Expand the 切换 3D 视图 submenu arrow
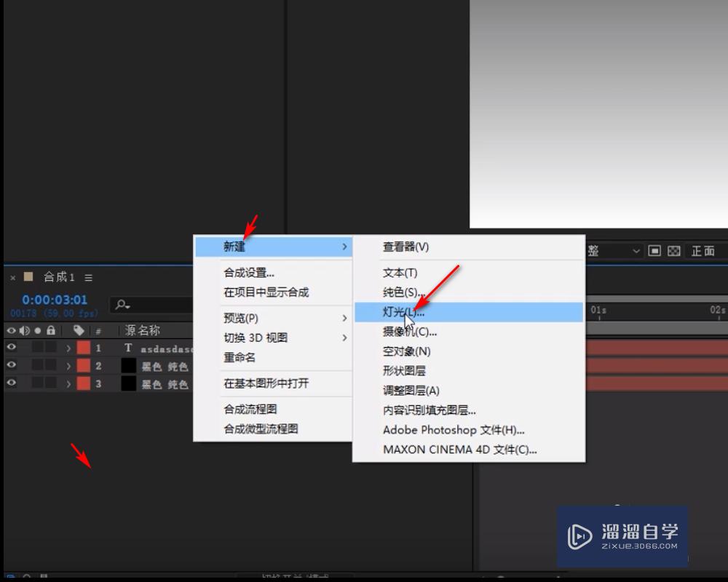This screenshot has height=582, width=728. pos(344,338)
